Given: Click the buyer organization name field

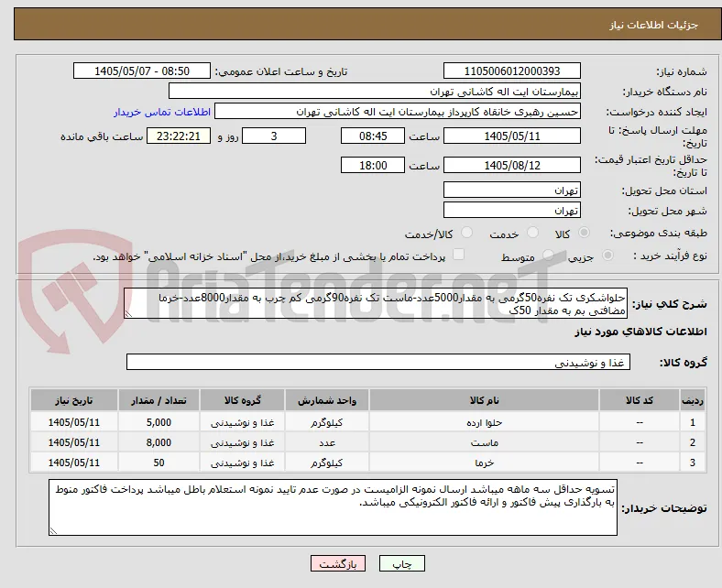Looking at the screenshot, I should 375,92.
